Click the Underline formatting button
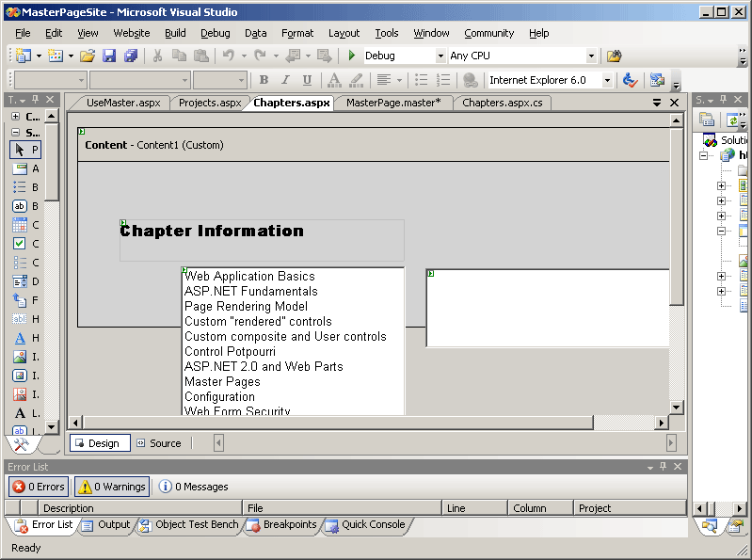Screen dimensions: 752x560 point(308,81)
